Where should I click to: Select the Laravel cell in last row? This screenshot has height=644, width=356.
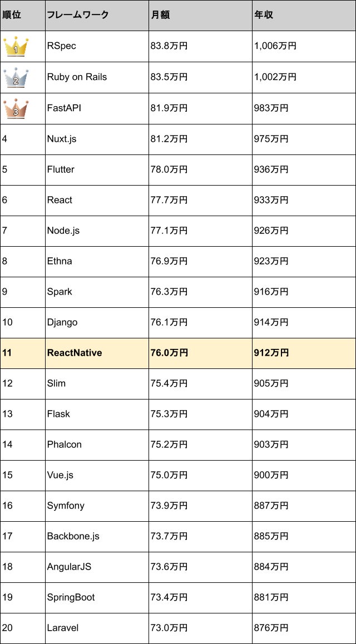pos(97,628)
